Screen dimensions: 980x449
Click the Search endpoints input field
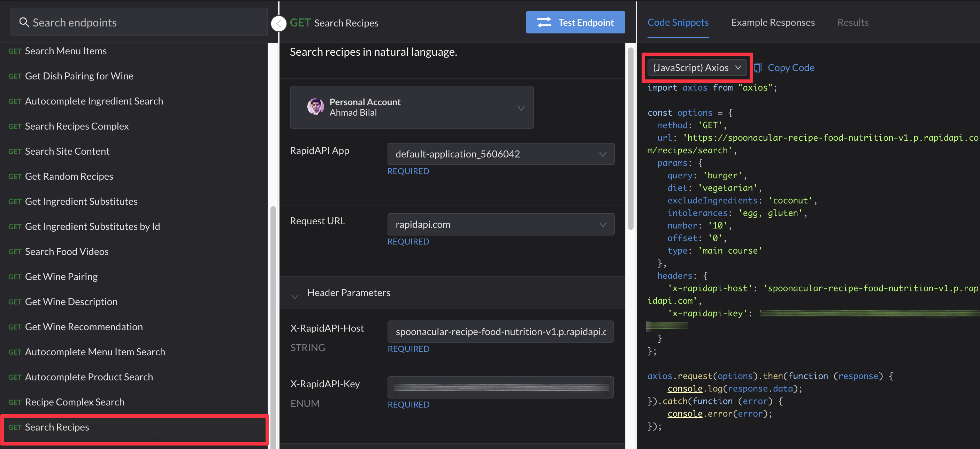tap(145, 22)
